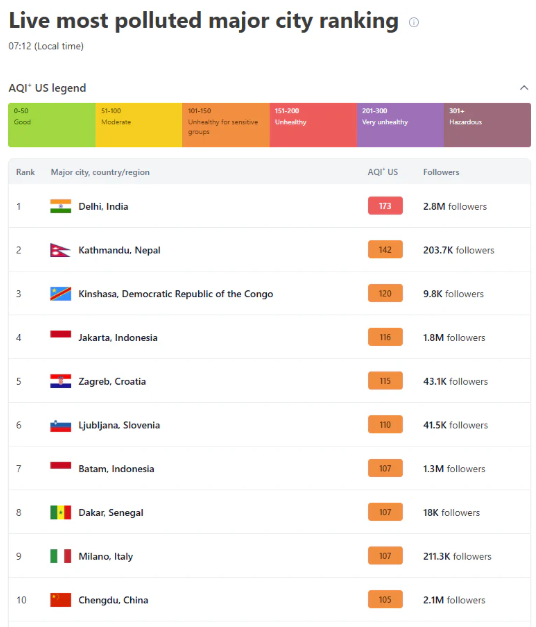
Task: Click the red 173 AQI badge
Action: click(x=385, y=206)
